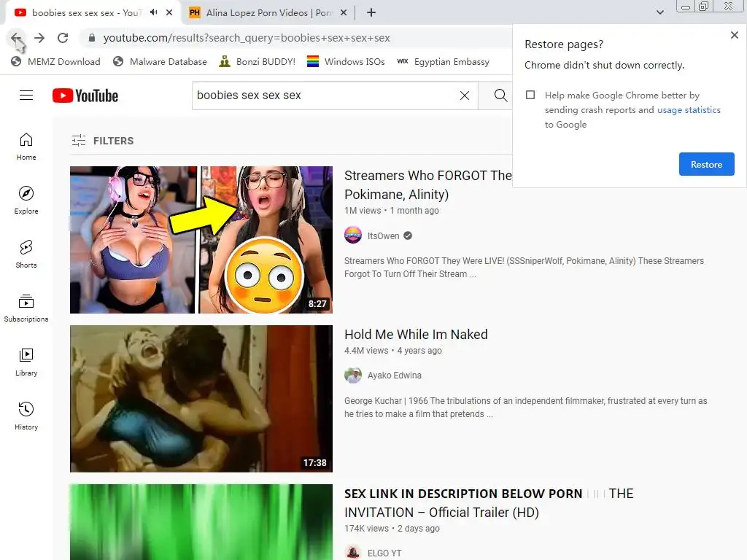747x560 pixels.
Task: Open the Egyptian Embassy bookmark
Action: pyautogui.click(x=443, y=62)
